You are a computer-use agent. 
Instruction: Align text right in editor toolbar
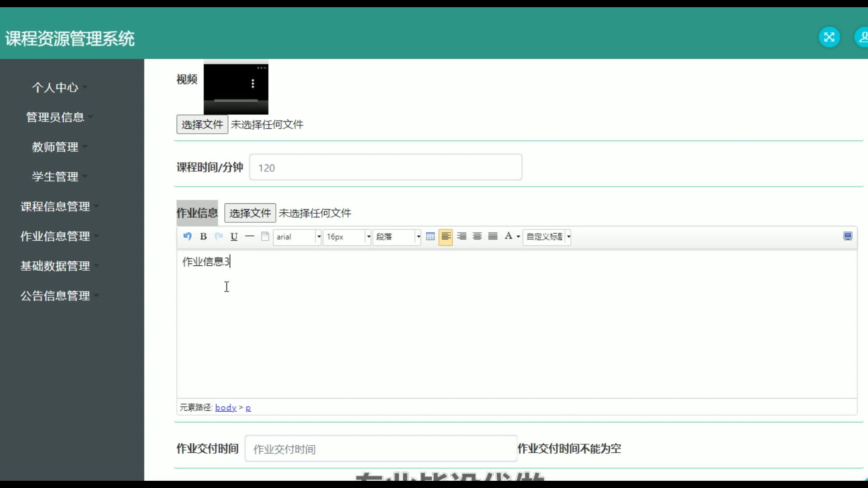pos(462,236)
